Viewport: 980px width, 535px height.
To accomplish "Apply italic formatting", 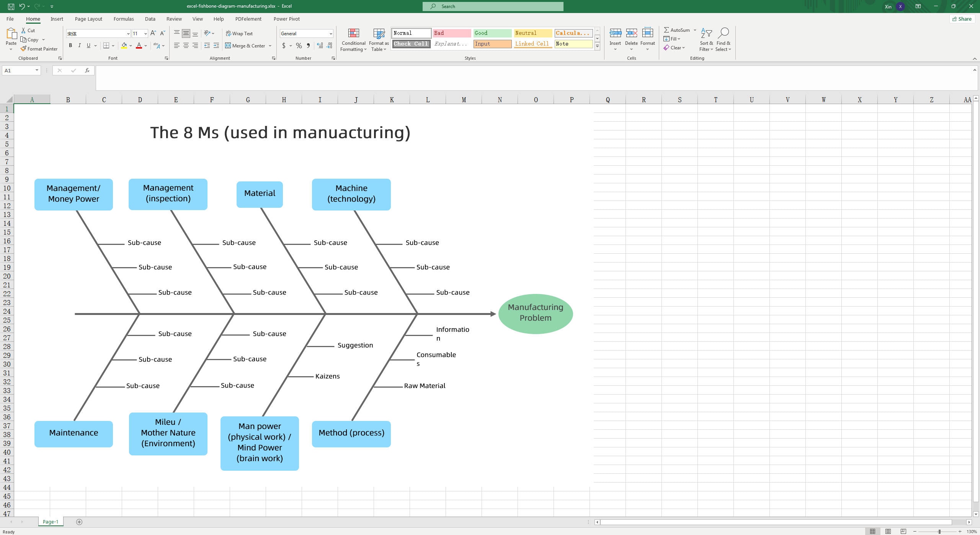I will 80,46.
